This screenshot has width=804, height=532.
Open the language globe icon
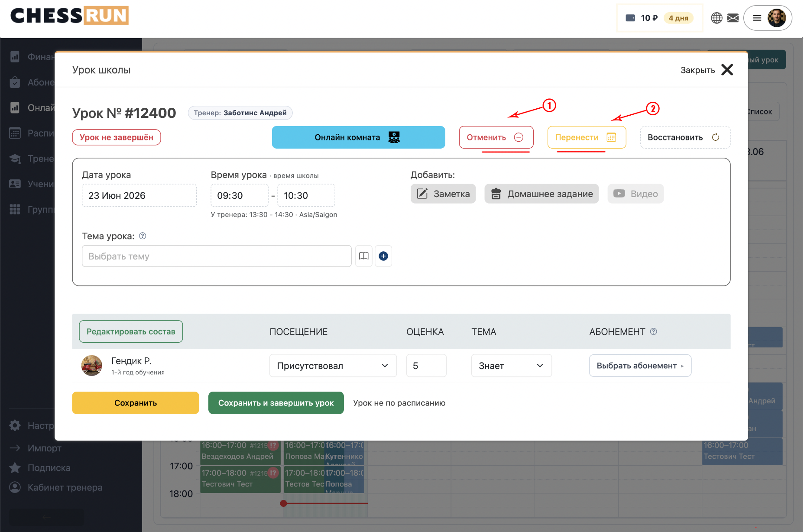(x=716, y=18)
